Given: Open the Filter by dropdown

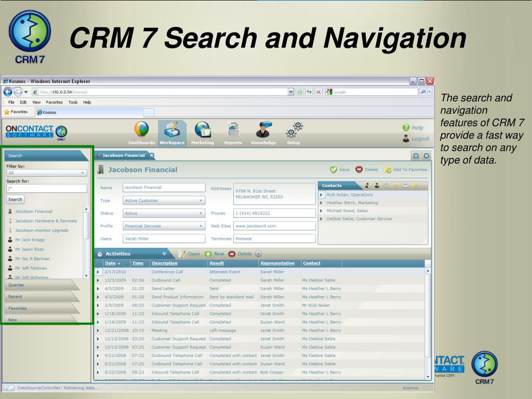Looking at the screenshot, I should pos(46,172).
